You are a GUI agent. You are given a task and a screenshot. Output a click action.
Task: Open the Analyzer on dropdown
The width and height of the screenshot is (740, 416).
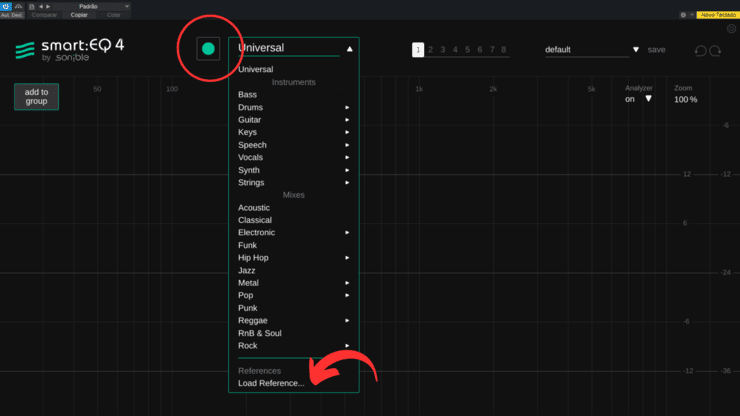(648, 99)
